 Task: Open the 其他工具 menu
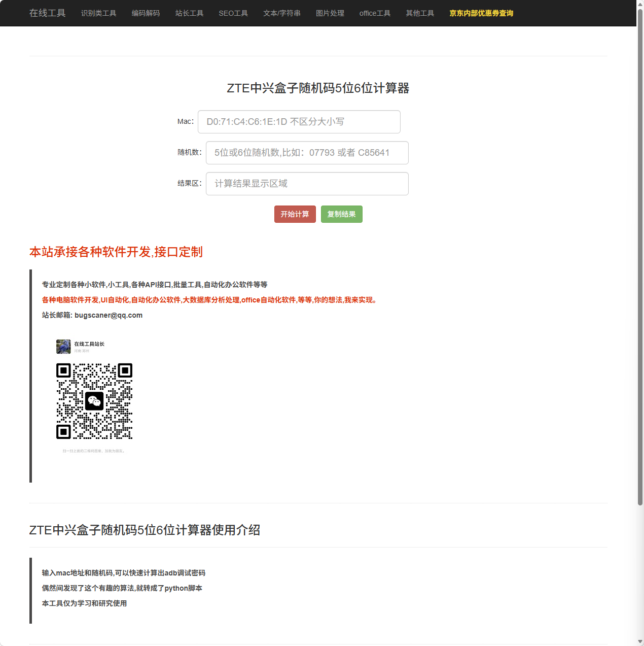[420, 13]
